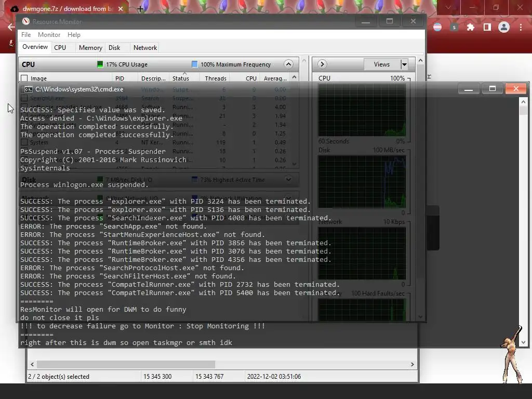Maximize the cmd.exe window
The image size is (532, 399).
[493, 89]
